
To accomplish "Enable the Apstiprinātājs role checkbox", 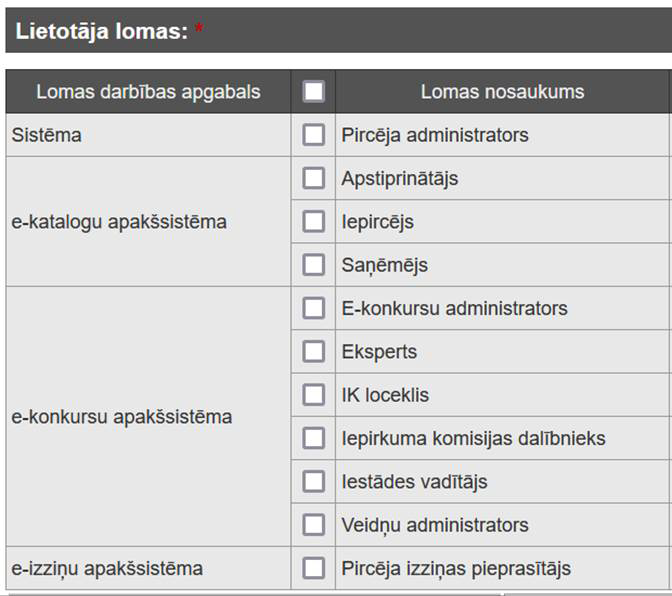I will pos(314,178).
